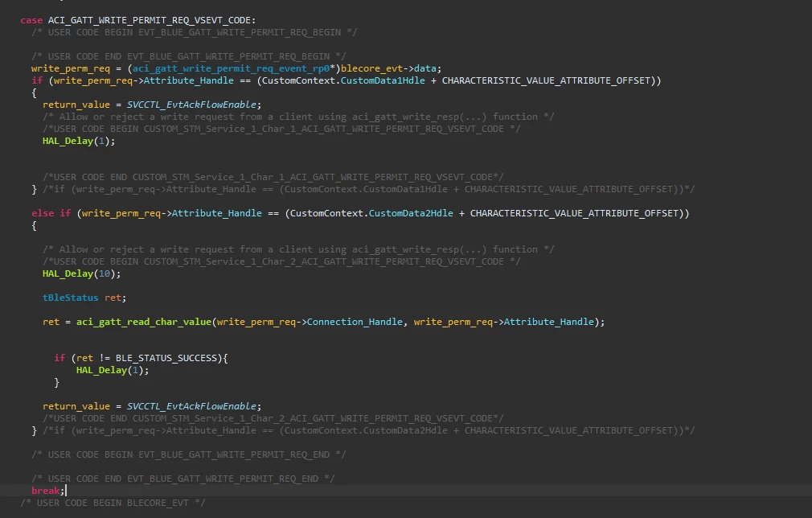The width and height of the screenshot is (812, 518).
Task: Click first SVCCTL_EvtAckFlowEnable assignment
Action: [152, 105]
